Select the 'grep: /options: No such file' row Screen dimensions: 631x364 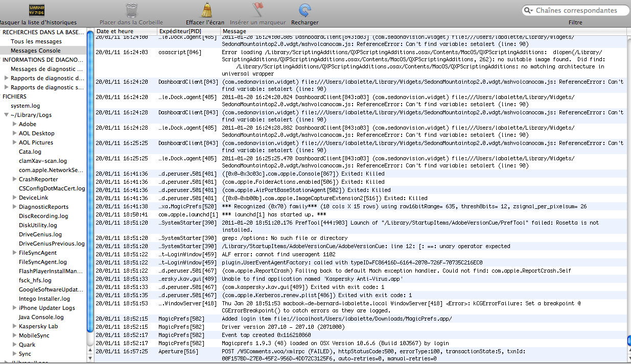point(360,238)
